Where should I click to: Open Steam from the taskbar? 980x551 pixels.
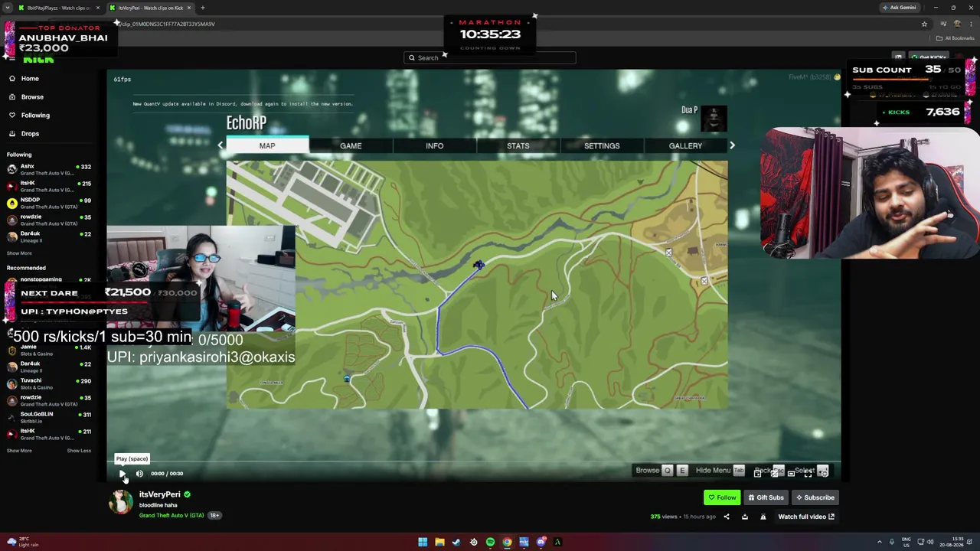[x=456, y=543]
